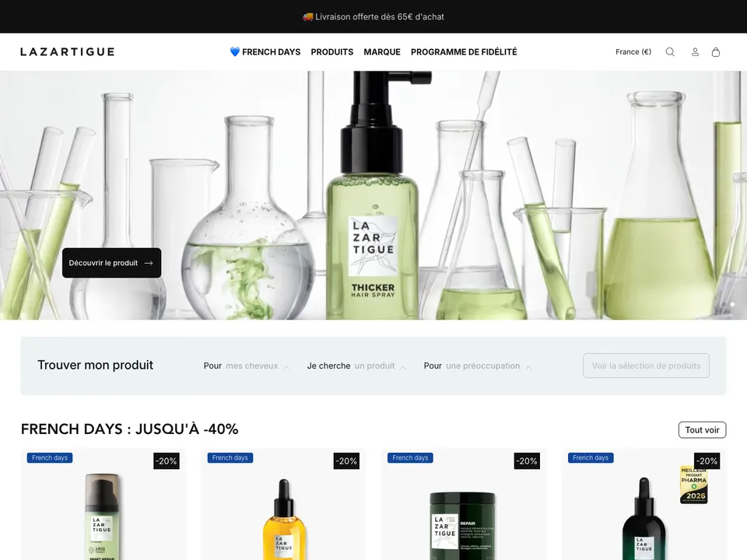
Task: Open the yellow oil dropper product card
Action: coord(283,505)
